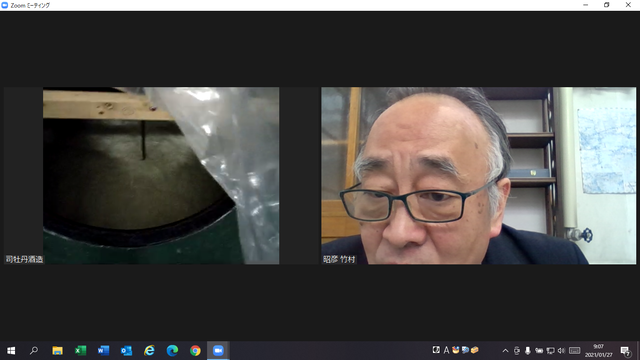Click the IME dictionary tool icon in the language bar
Viewport: 640px width, 360px height.
(465, 350)
